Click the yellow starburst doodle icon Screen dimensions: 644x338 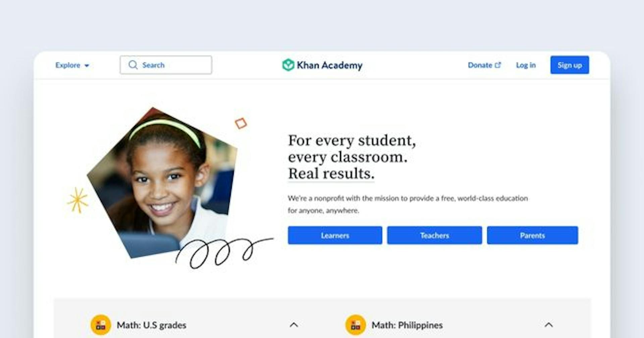pyautogui.click(x=77, y=200)
